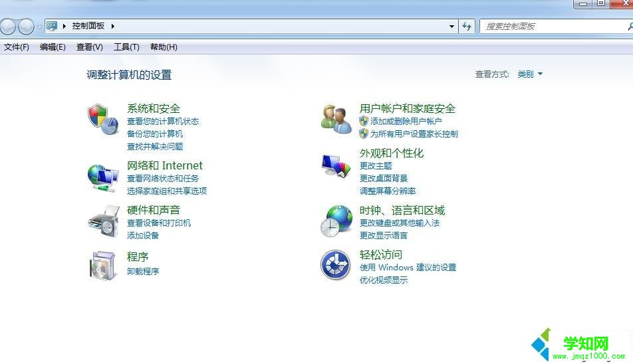Click shield icon beside 为所有用户设置家长控制
This screenshot has height=364, width=633.
click(x=364, y=134)
